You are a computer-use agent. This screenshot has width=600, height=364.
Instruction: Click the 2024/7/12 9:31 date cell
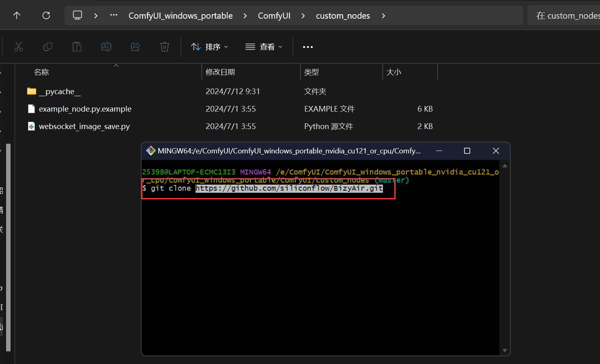[x=233, y=92]
